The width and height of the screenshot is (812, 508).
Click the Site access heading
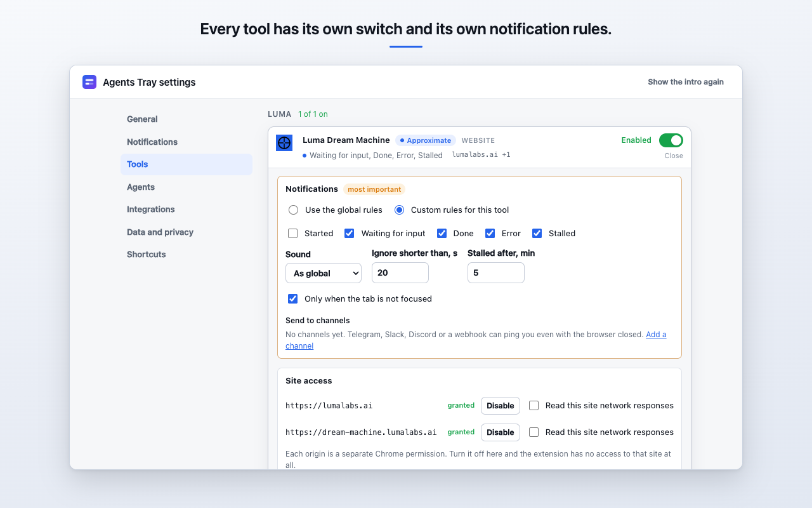click(x=309, y=381)
